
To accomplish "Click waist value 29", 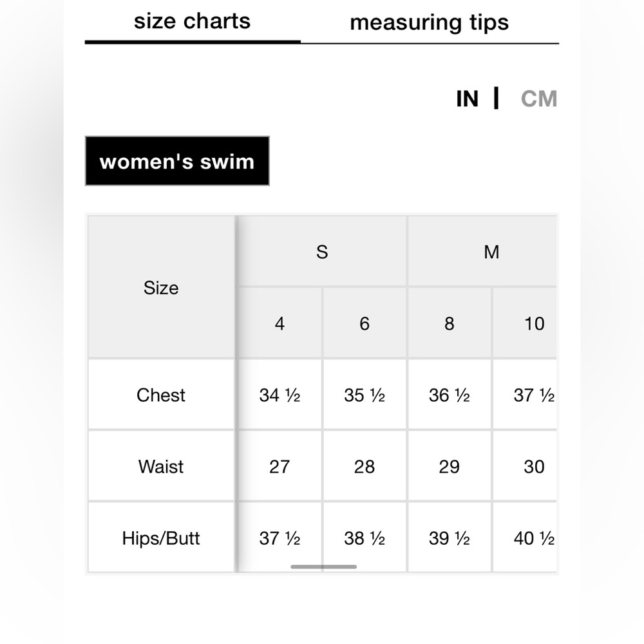I will (x=449, y=466).
